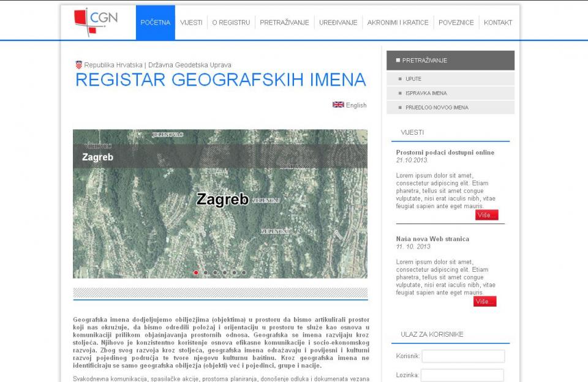Open the Upute sidebar link
The image size is (588, 382).
(x=413, y=79)
